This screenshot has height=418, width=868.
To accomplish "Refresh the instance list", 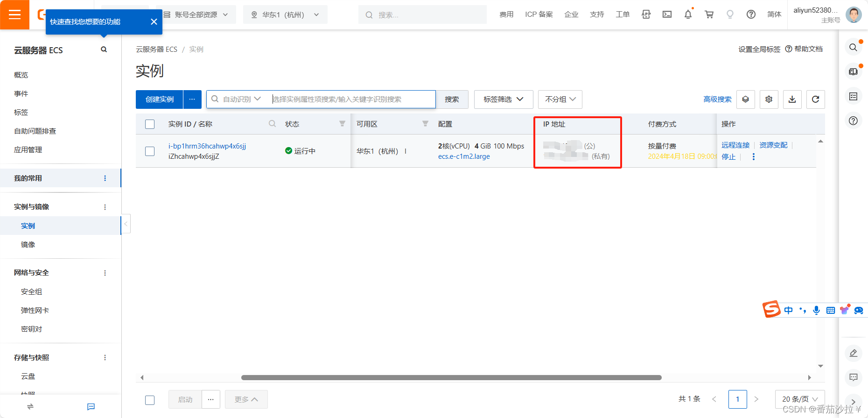I will (816, 99).
